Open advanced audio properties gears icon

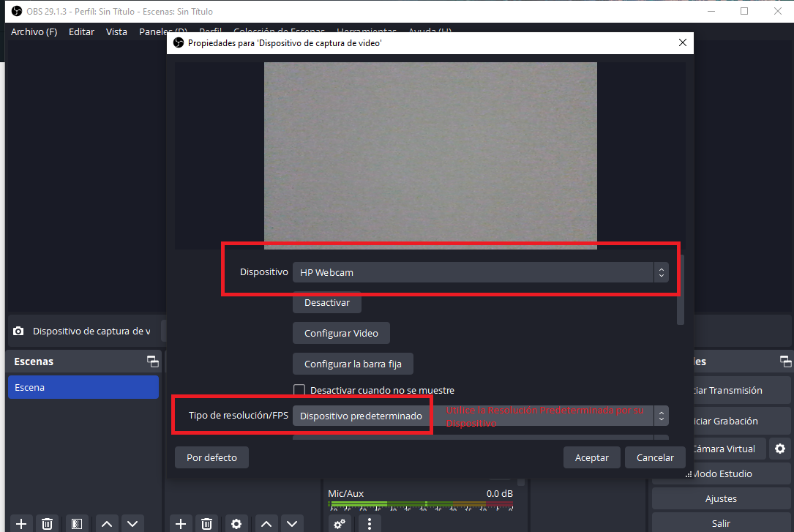tap(340, 523)
